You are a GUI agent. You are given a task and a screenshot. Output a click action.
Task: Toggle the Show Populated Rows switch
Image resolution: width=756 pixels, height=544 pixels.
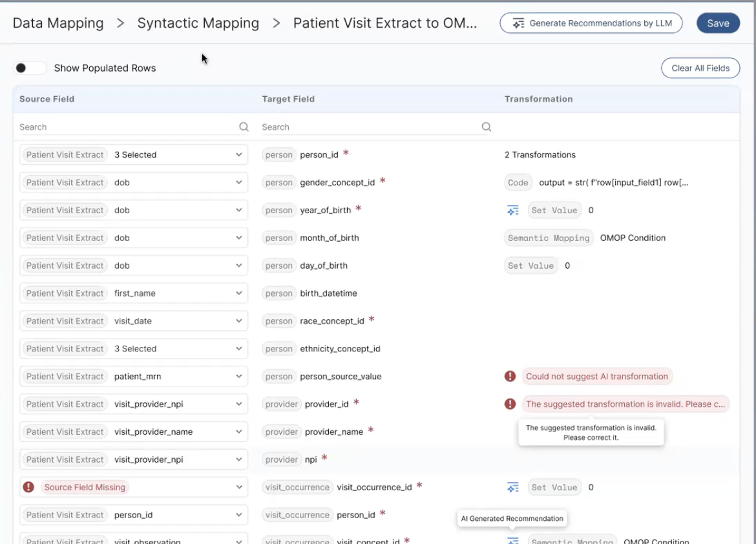[30, 68]
